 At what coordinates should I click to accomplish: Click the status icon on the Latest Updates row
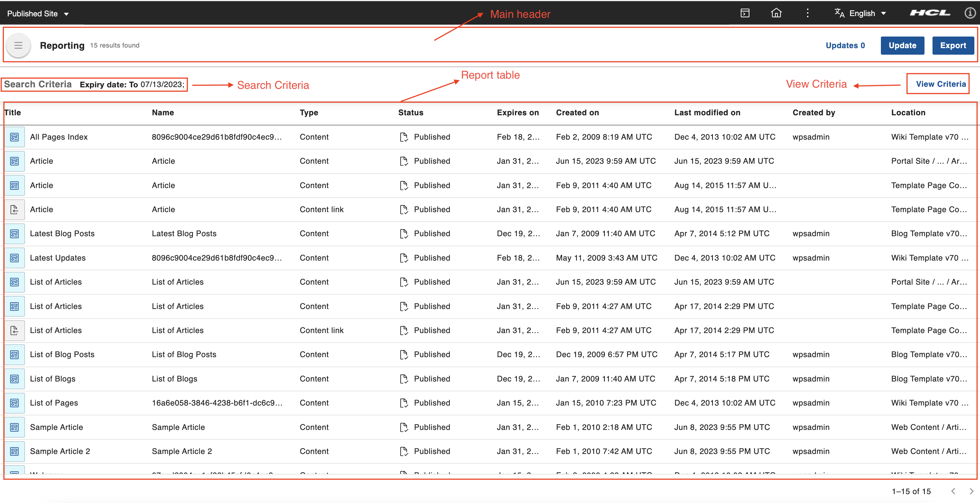[x=404, y=258]
